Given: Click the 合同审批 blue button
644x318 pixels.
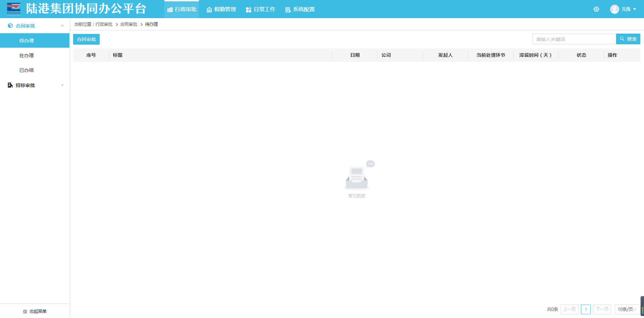Looking at the screenshot, I should point(86,39).
